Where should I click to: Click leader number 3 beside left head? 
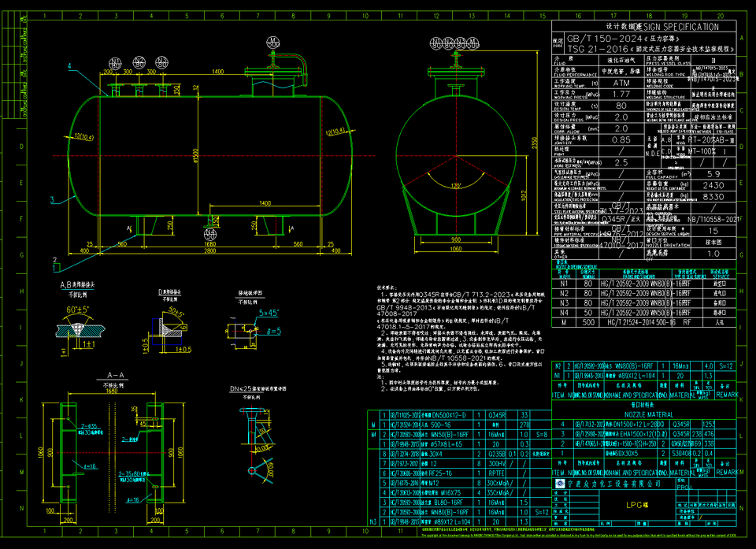click(x=52, y=200)
